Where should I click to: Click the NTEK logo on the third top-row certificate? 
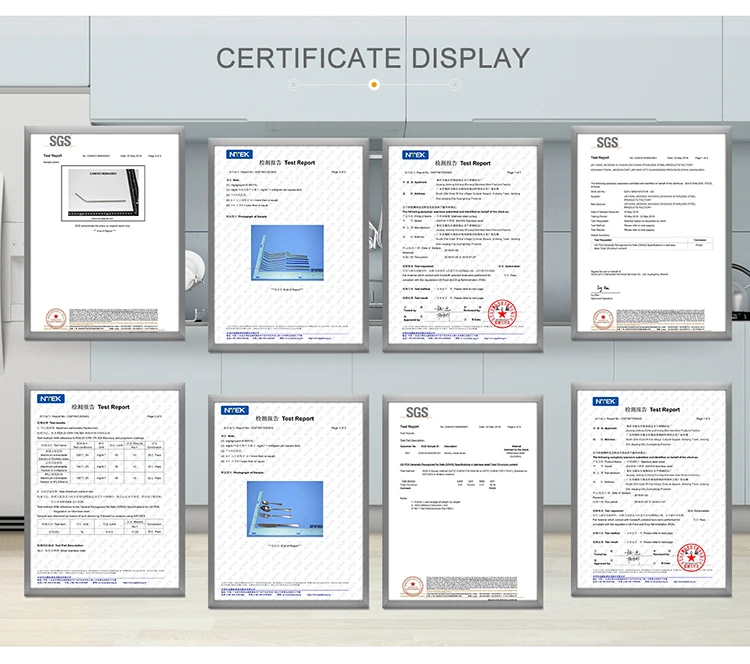[415, 155]
